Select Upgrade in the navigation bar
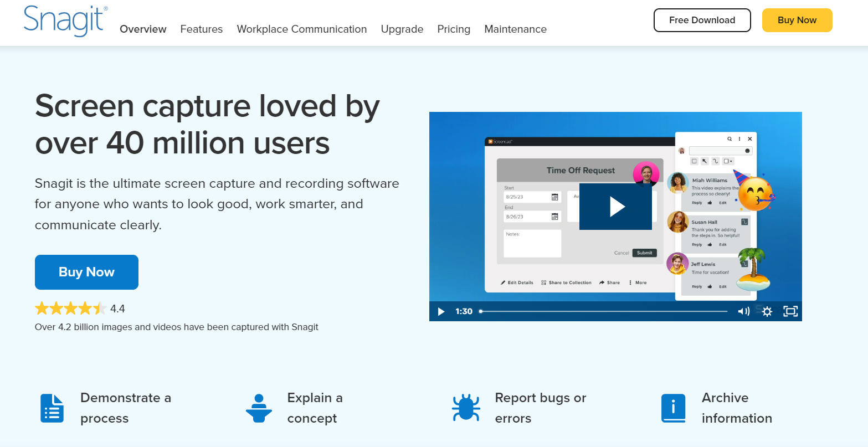The height and width of the screenshot is (447, 868). click(x=402, y=29)
